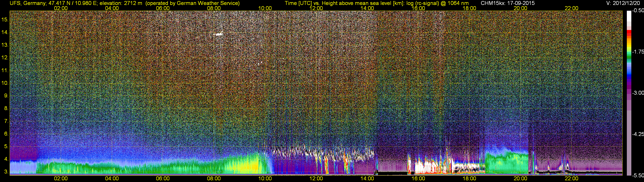The width and height of the screenshot is (644, 182).
Task: Select the "-3.00" value on the color scale
Action: [x=638, y=93]
